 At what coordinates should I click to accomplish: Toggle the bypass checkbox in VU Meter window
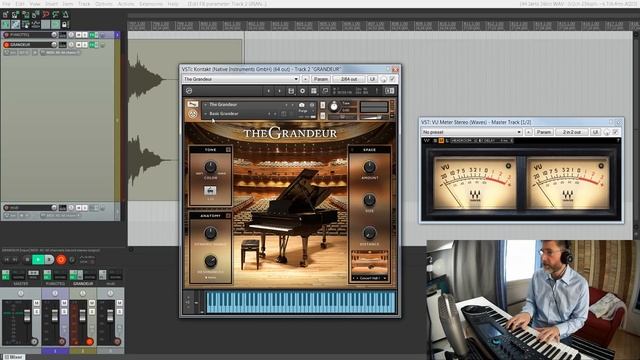pos(615,132)
